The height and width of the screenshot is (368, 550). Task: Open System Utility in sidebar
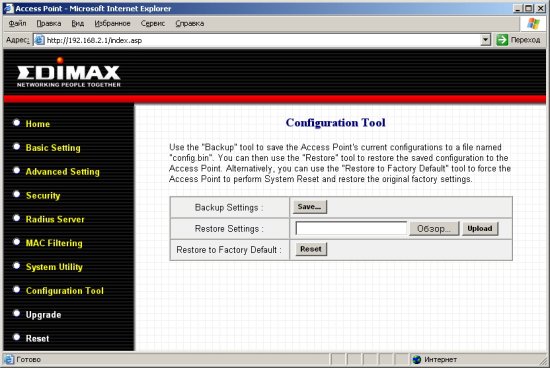(54, 267)
